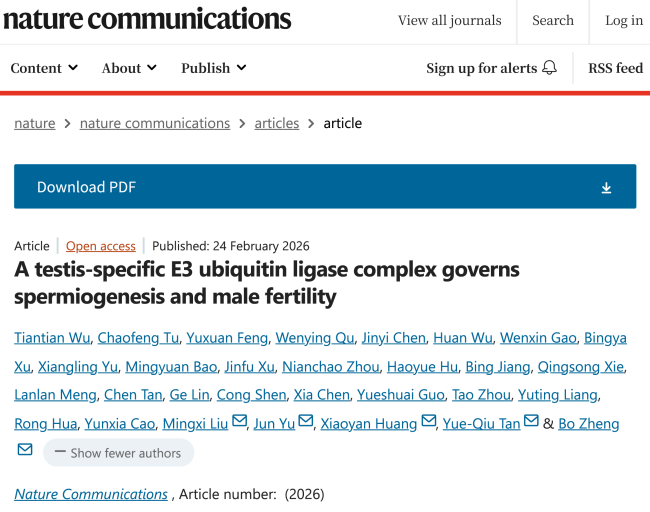This screenshot has width=650, height=512.
Task: Open the About dropdown menu
Action: (x=129, y=68)
